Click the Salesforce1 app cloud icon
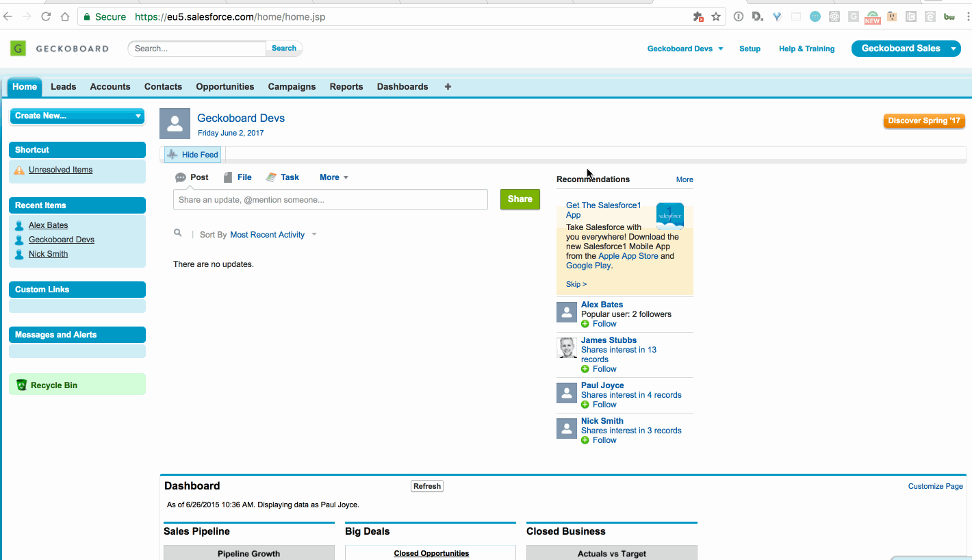This screenshot has height=560, width=972. (669, 216)
